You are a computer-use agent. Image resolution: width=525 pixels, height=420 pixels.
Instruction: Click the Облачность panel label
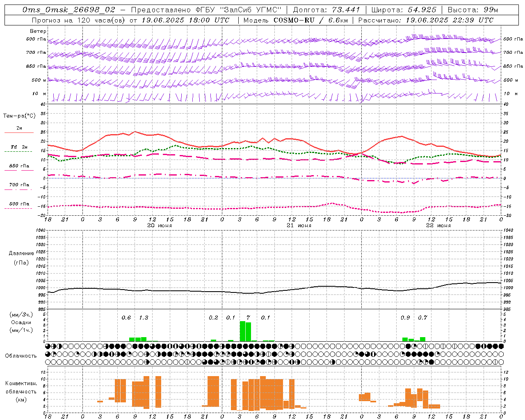21,356
